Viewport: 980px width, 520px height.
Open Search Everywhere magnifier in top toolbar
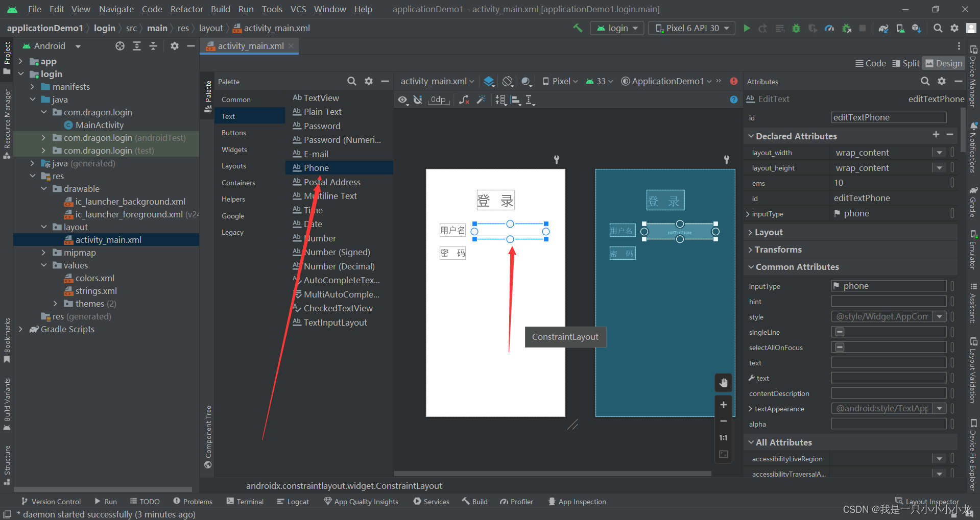click(x=938, y=28)
